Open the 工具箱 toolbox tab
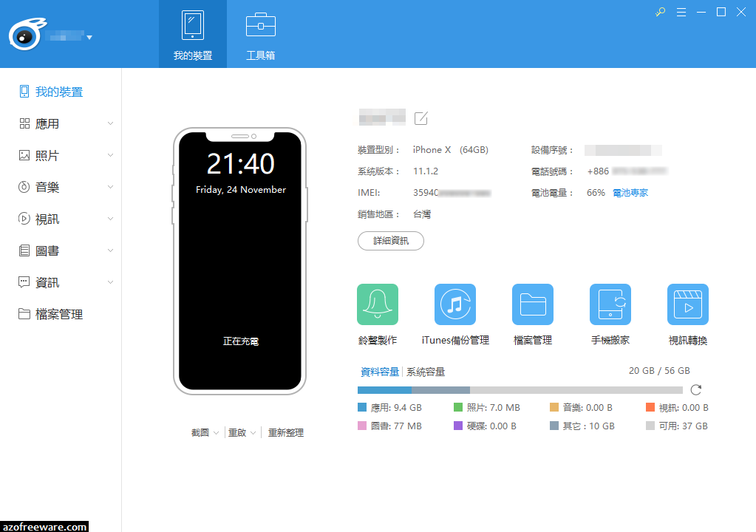The image size is (756, 532). [260, 34]
